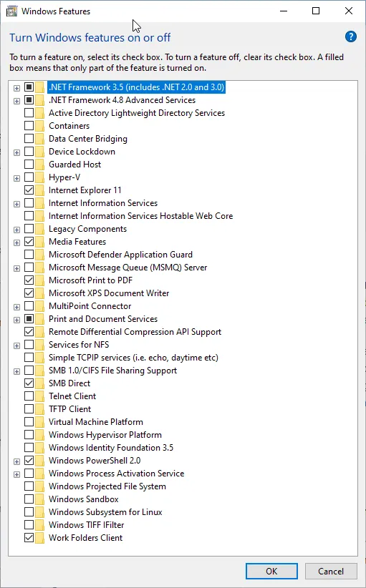Viewport: 366px width, 588px height.
Task: Click folder icon beside Microsoft Print to PDF
Action: click(40, 280)
